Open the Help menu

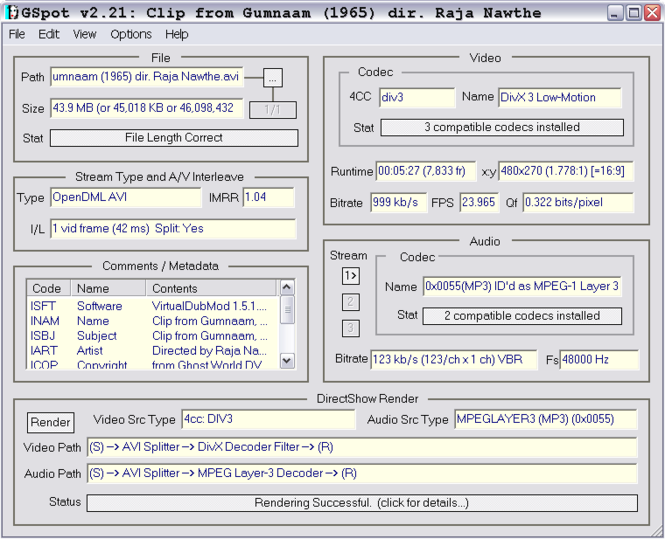tap(177, 34)
